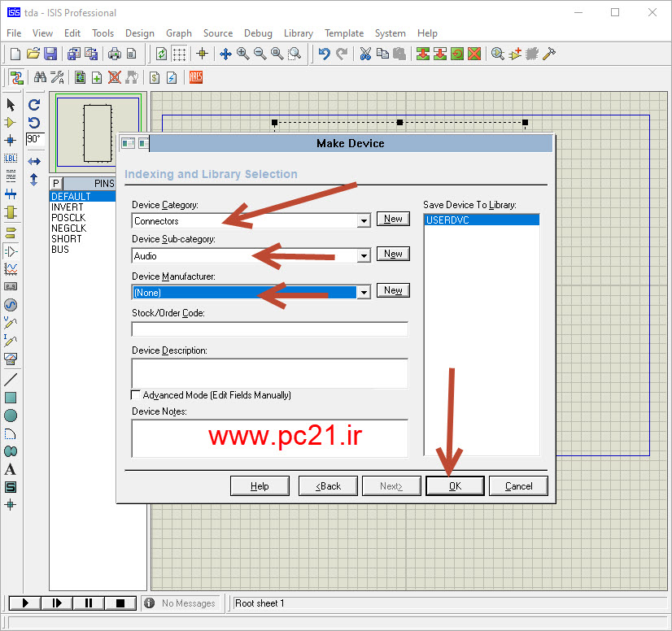Screen dimensions: 672x631
Task: Select the Generator mode sine icon
Action: 11,305
